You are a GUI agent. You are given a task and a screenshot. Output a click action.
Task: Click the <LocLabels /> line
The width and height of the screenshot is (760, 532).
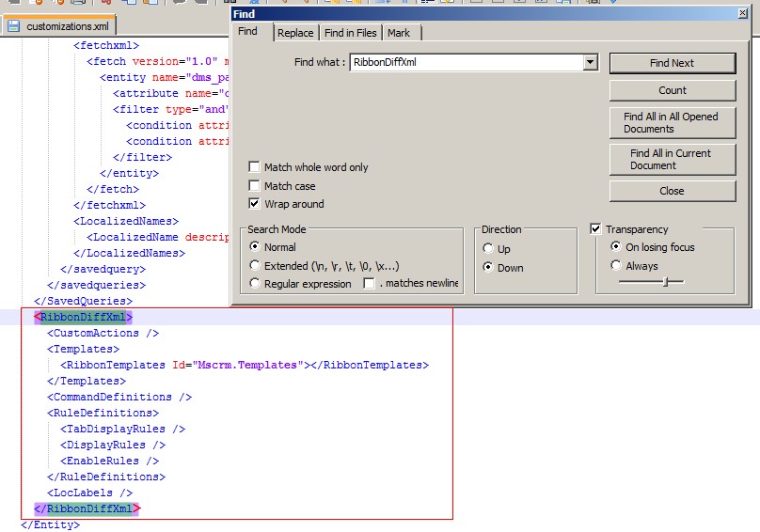89,493
